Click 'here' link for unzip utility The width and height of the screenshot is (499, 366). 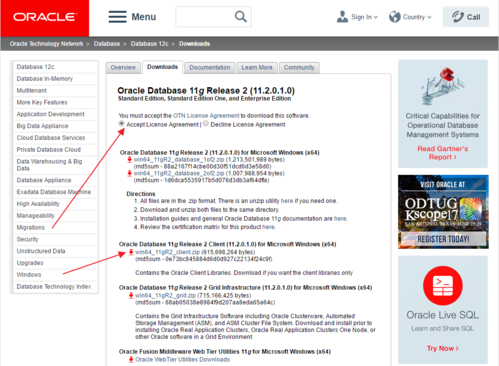tap(287, 201)
